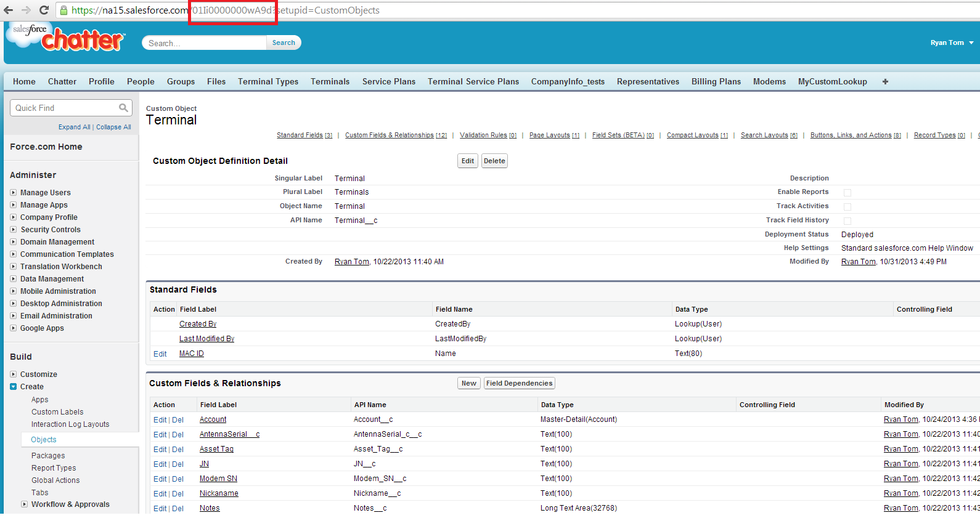Screen dimensions: 980x526
Task: Click into the Chatter search field
Action: [205, 43]
